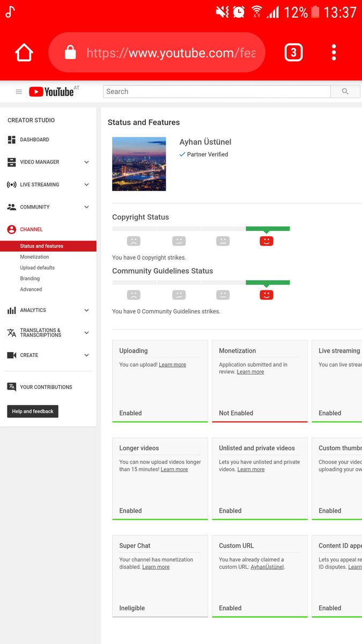Open Upload defaults submenu item
The image size is (362, 644).
click(x=37, y=268)
